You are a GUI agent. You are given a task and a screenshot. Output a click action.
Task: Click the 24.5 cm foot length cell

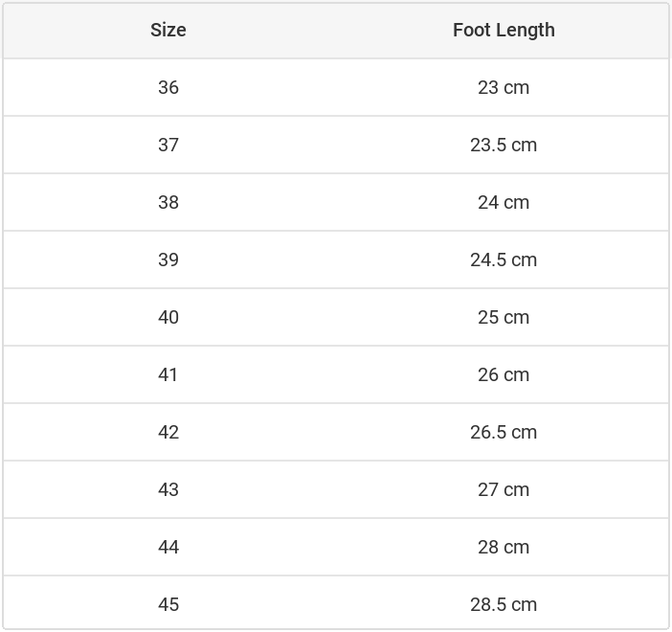coord(504,260)
